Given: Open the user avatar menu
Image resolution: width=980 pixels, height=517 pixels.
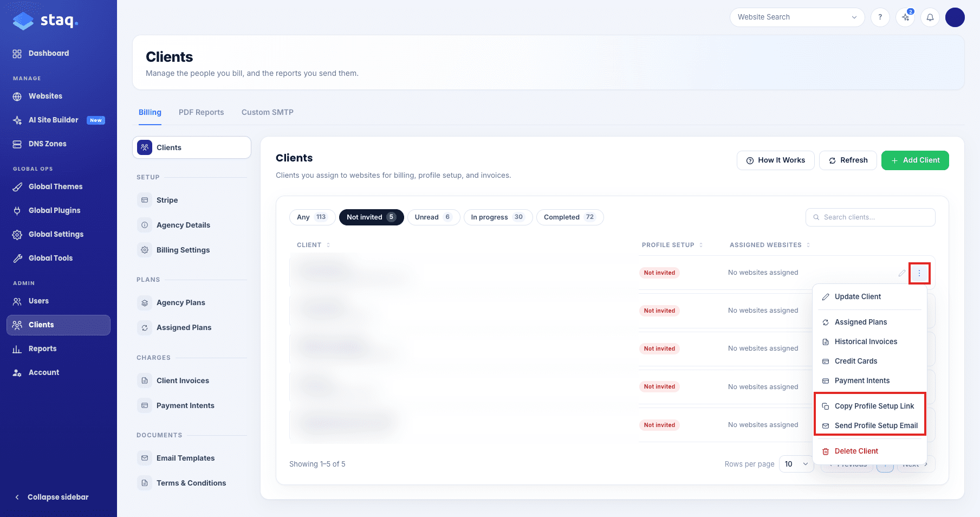Looking at the screenshot, I should pyautogui.click(x=955, y=17).
